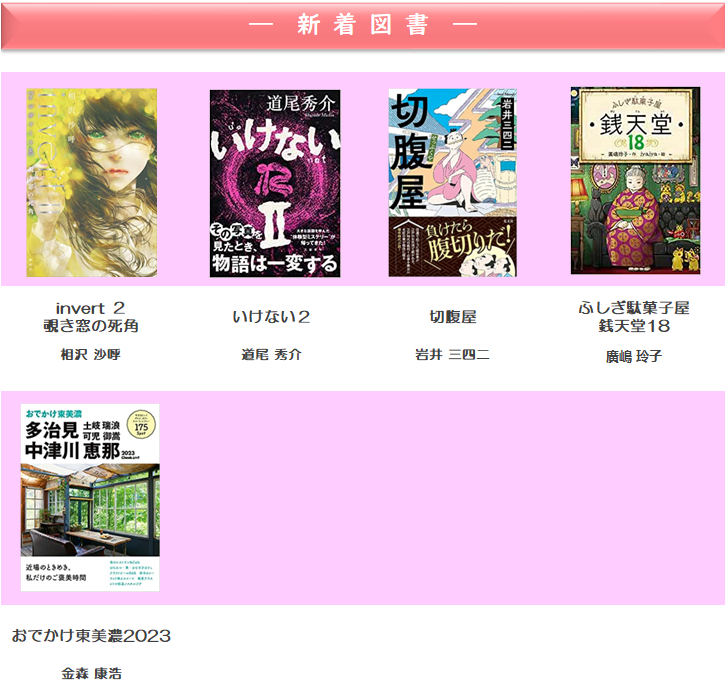The height and width of the screenshot is (691, 725).
Task: Select author name '廣嶋 玲子'
Action: pyautogui.click(x=634, y=356)
